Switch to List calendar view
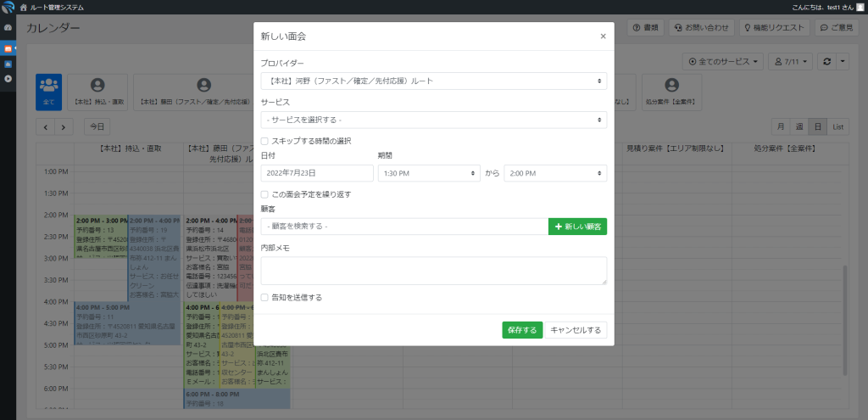The width and height of the screenshot is (868, 420). (837, 126)
